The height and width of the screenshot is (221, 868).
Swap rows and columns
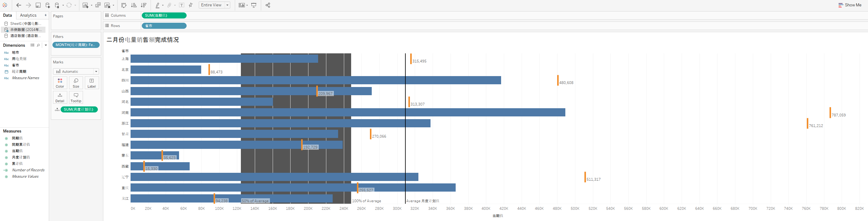point(124,5)
